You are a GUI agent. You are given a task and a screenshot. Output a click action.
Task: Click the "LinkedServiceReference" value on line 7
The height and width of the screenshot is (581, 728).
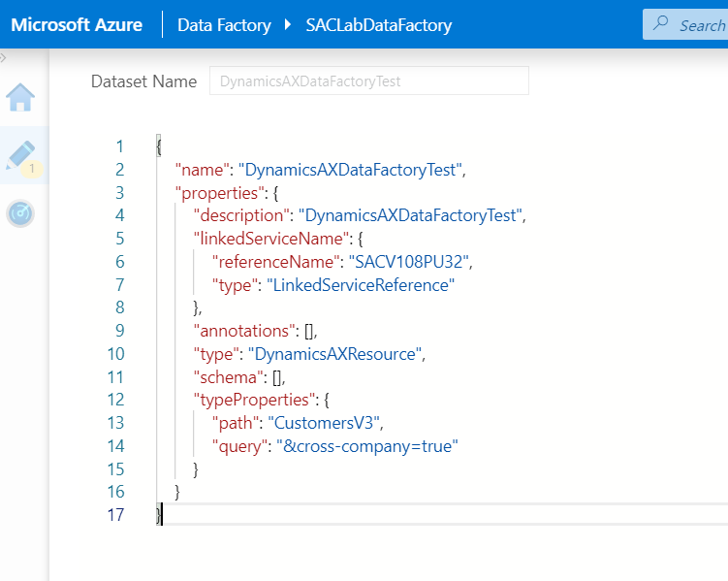tap(361, 285)
